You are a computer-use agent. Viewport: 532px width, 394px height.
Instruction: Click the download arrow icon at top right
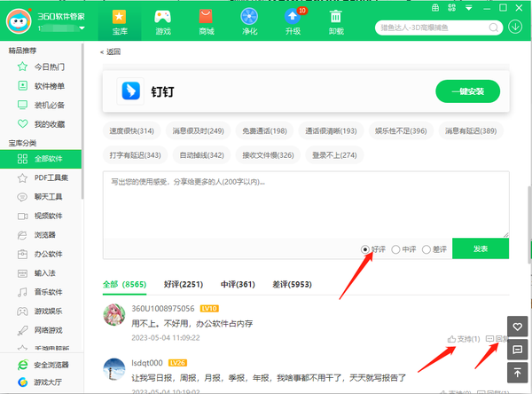pos(515,26)
